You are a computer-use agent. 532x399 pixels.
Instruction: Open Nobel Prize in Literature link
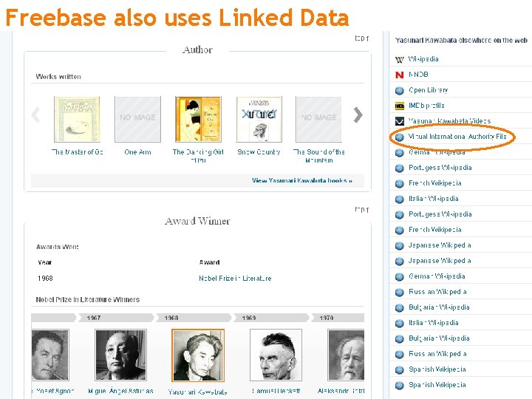click(235, 279)
